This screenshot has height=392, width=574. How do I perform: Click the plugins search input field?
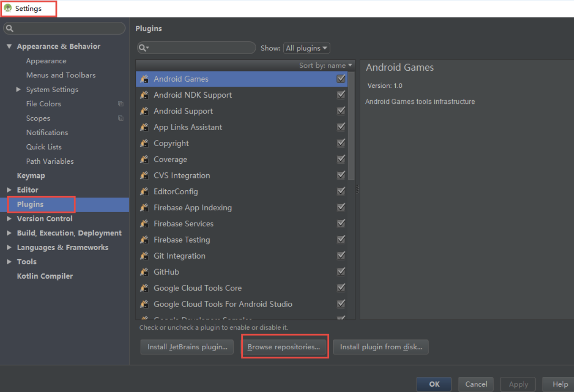196,48
